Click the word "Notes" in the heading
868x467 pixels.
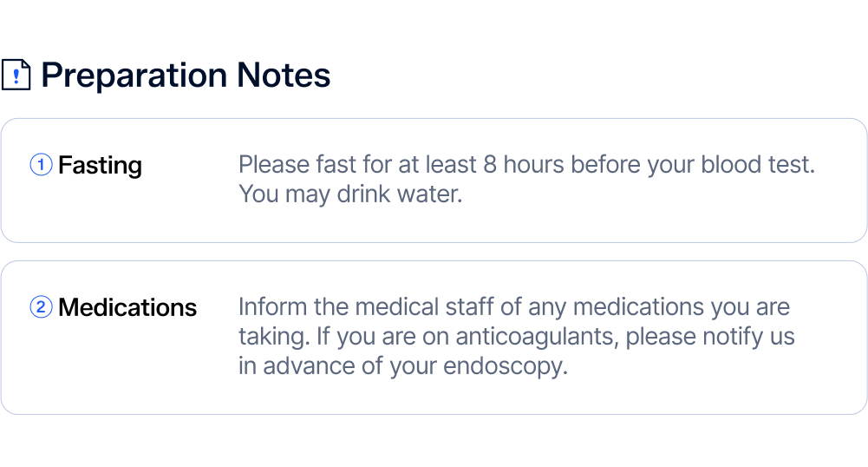285,76
